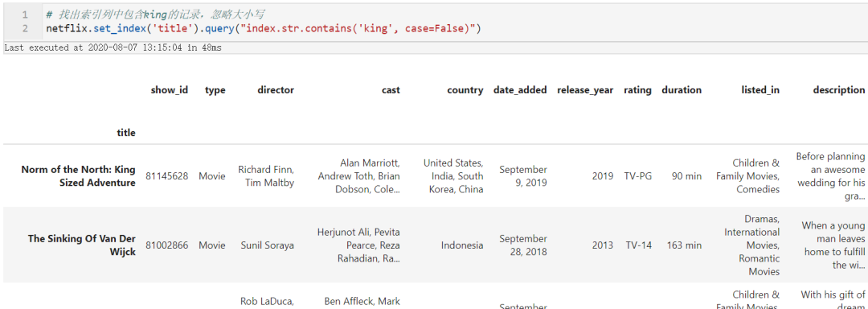Select the Norm of the North title row
The height and width of the screenshot is (309, 868).
(x=78, y=176)
